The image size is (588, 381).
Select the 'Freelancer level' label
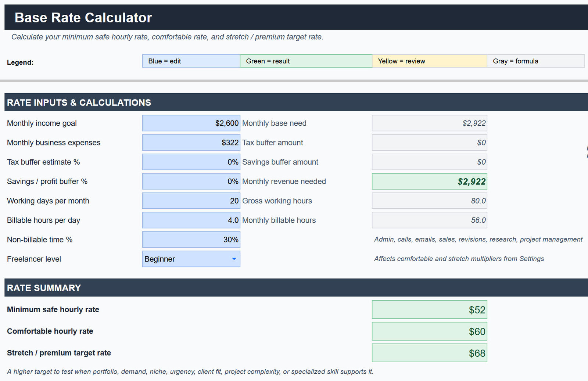tap(34, 259)
